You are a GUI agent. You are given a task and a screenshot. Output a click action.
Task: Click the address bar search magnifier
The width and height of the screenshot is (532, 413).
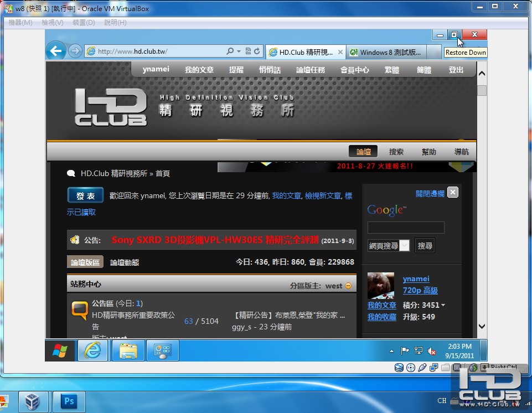(230, 51)
